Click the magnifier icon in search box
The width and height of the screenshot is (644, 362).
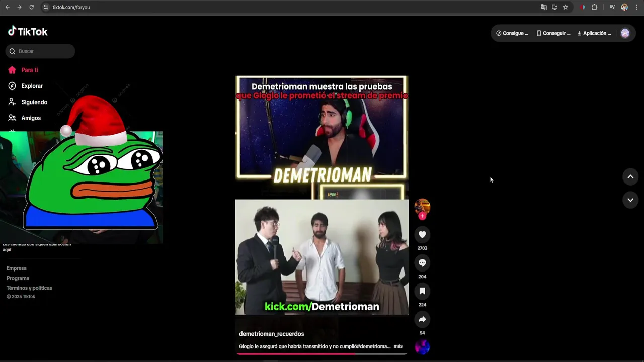(x=12, y=51)
